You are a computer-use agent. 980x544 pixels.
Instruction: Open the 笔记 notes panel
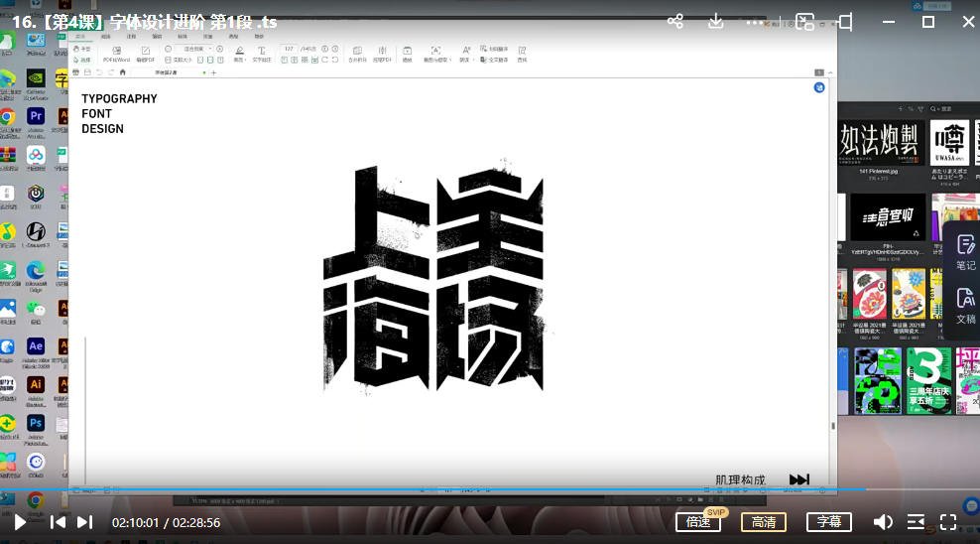pos(965,251)
